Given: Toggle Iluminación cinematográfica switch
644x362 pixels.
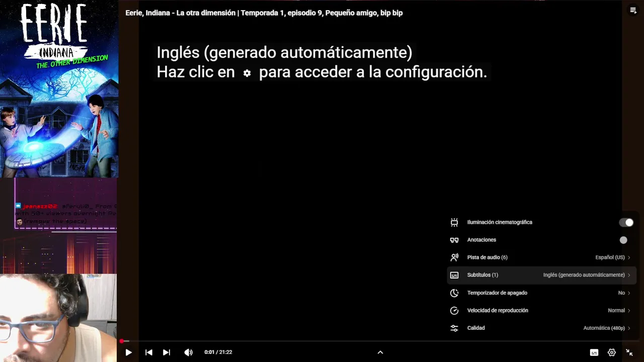Looking at the screenshot, I should coord(626,222).
